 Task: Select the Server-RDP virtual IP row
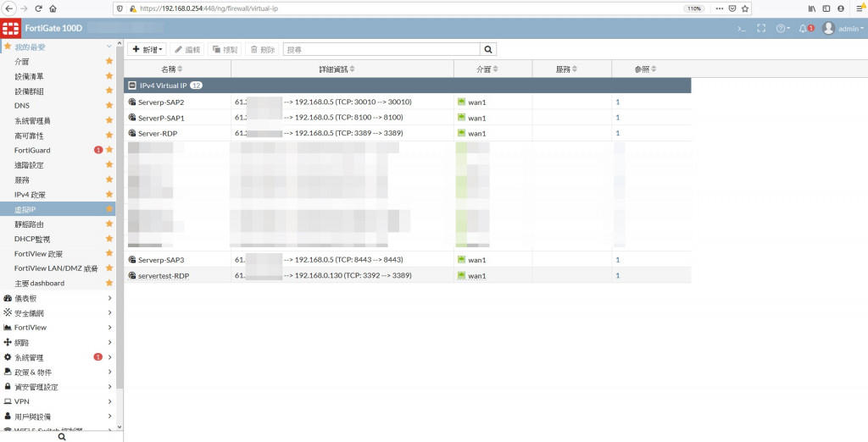point(408,133)
